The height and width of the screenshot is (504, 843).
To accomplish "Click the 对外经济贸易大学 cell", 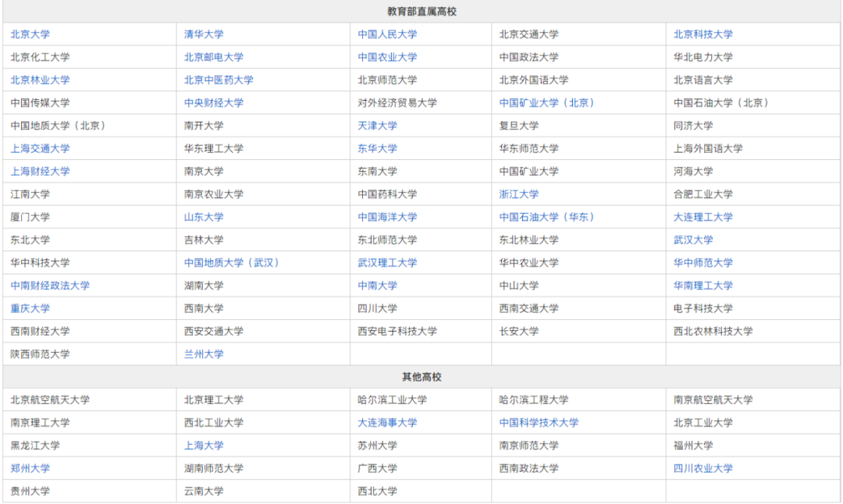I will 421,103.
